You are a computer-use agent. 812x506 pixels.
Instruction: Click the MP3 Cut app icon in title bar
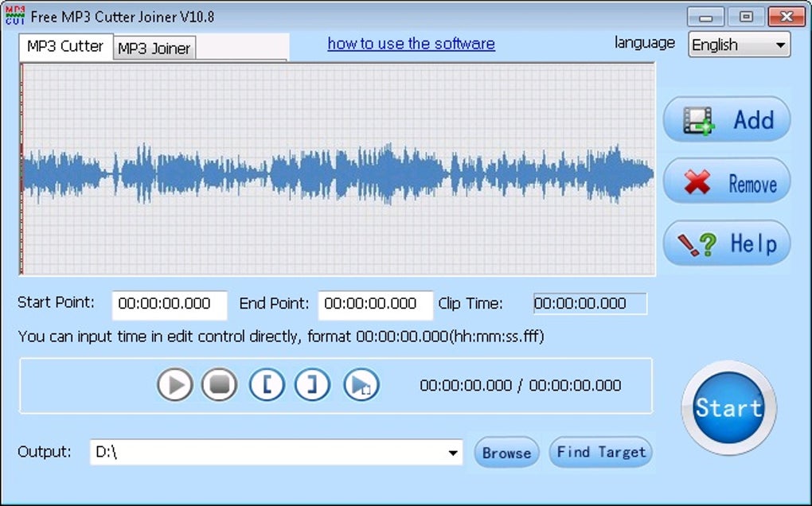(x=15, y=16)
